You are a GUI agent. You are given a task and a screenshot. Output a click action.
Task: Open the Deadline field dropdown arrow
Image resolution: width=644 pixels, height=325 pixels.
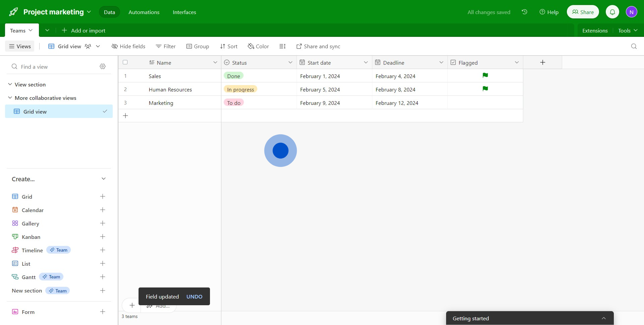[x=441, y=62]
